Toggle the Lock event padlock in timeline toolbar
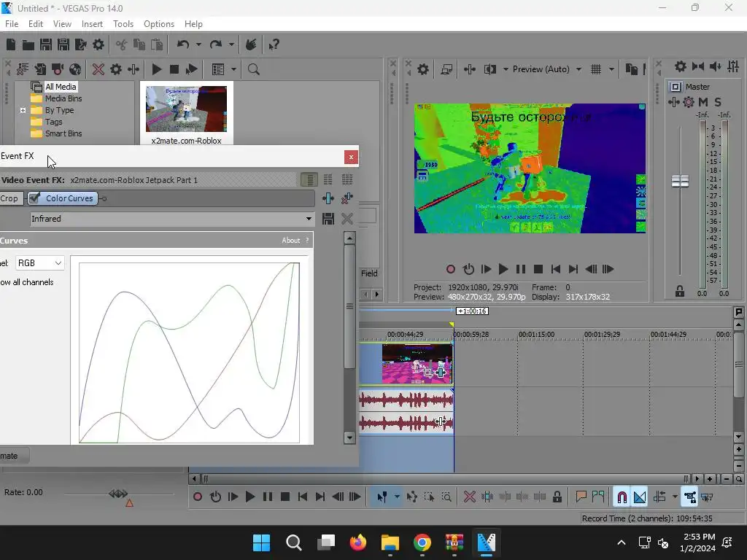The height and width of the screenshot is (560, 747). (557, 497)
